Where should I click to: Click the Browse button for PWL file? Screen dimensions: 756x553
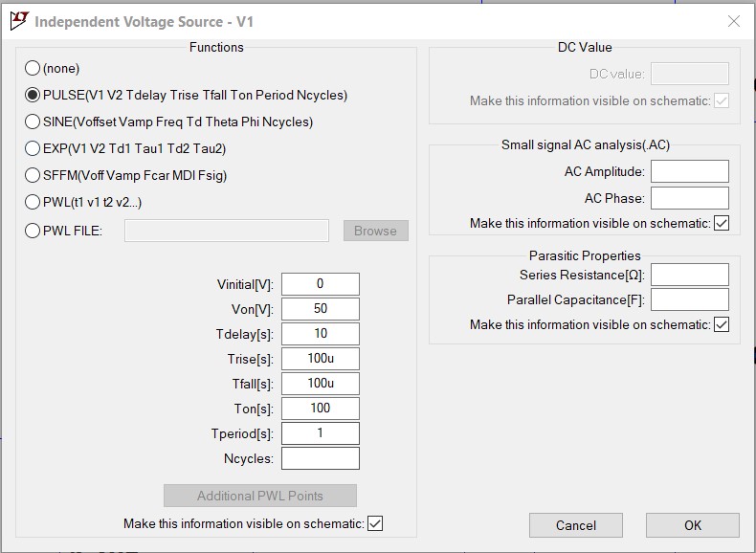[x=375, y=231]
